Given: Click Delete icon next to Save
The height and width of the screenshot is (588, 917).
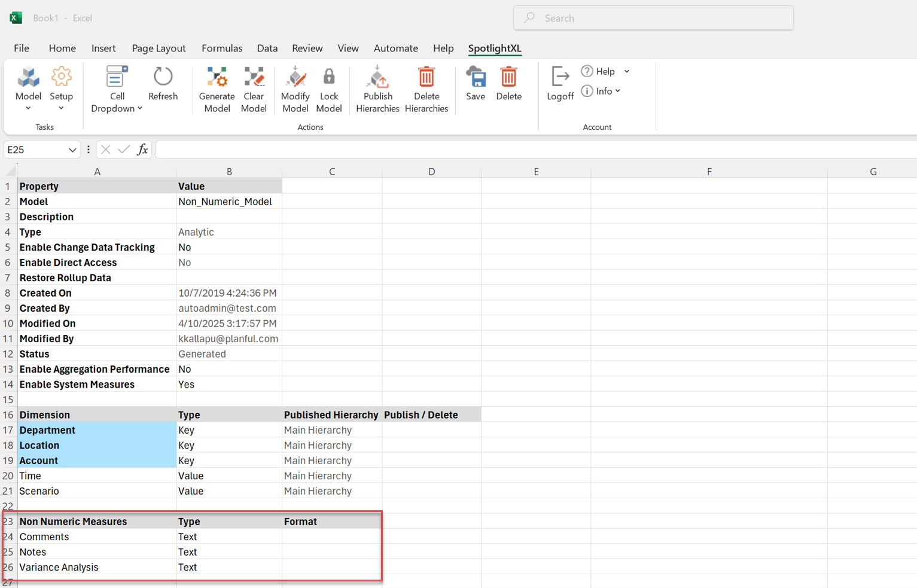Looking at the screenshot, I should [508, 77].
